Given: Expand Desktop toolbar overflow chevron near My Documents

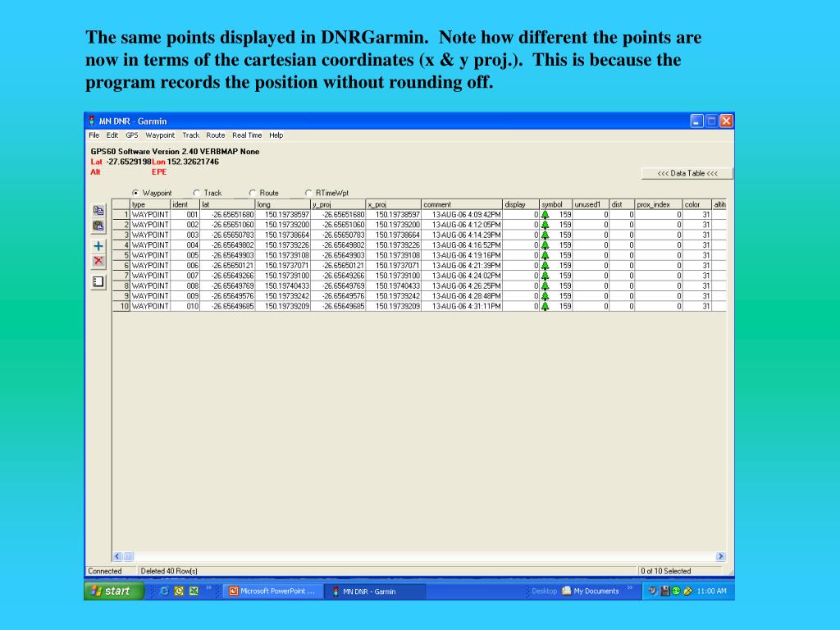Looking at the screenshot, I should [630, 588].
